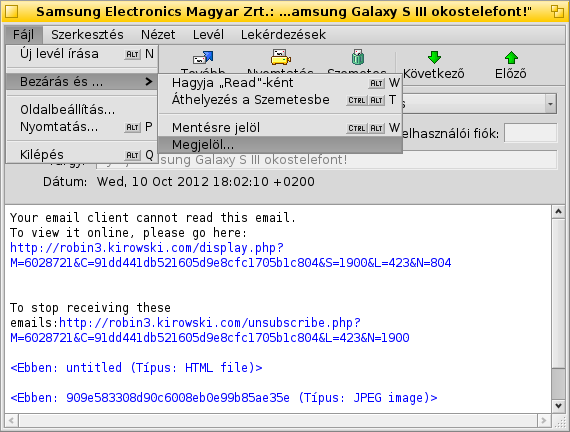Viewport: 570px width, 432px height.
Task: Click the yellow close box in the title bar
Action: pyautogui.click(x=11, y=12)
